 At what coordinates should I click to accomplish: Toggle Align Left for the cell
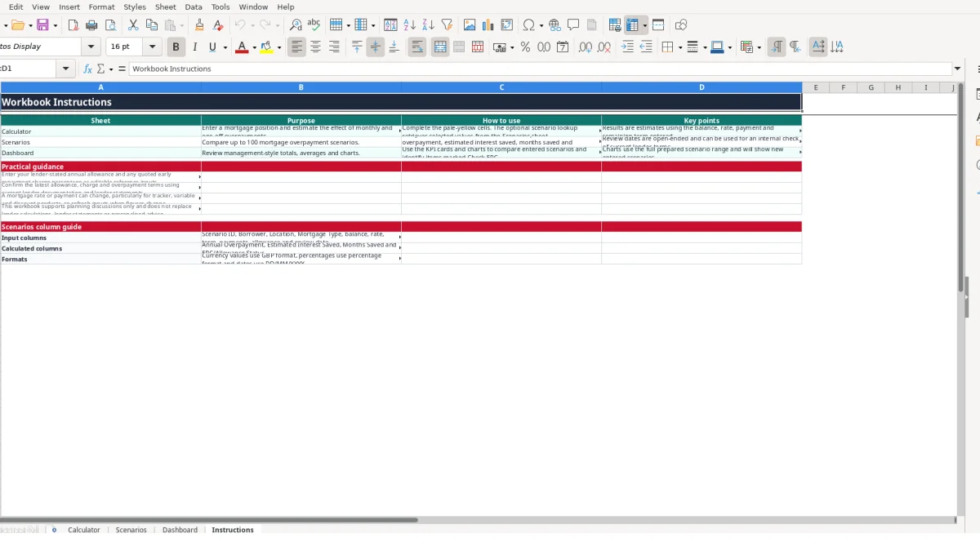coord(296,47)
